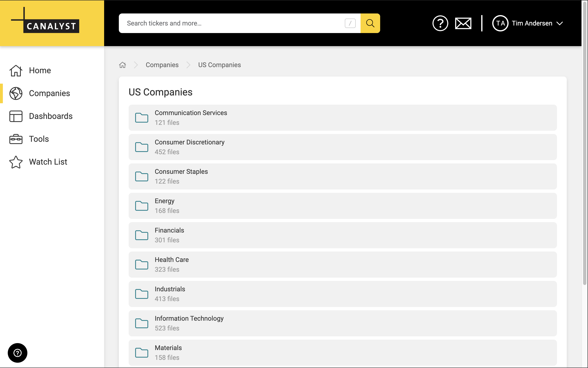Select Tools in the sidebar
The image size is (588, 368).
[x=39, y=139]
